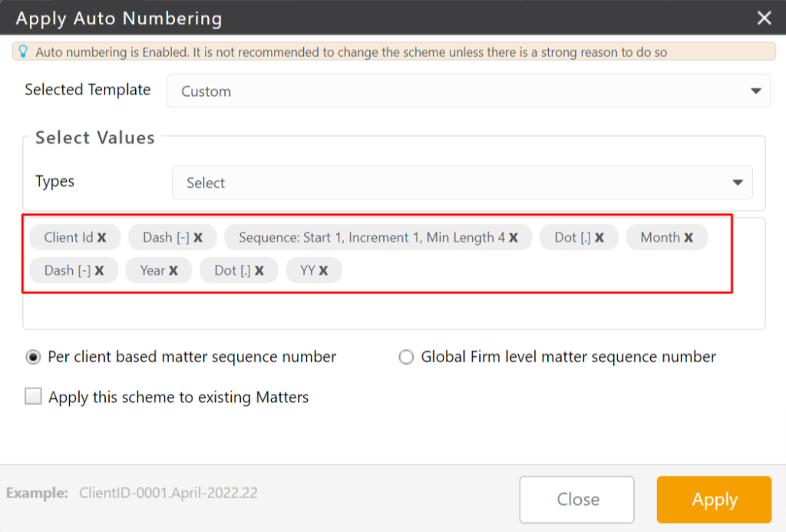The height and width of the screenshot is (532, 786).
Task: Select Global Firm level matter sequence number
Action: pos(406,356)
